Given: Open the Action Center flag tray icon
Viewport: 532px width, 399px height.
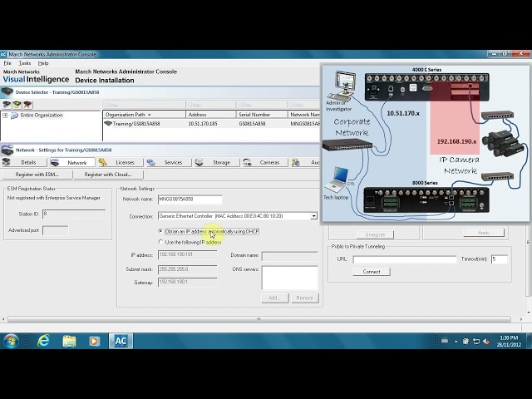Looking at the screenshot, I should [465, 341].
